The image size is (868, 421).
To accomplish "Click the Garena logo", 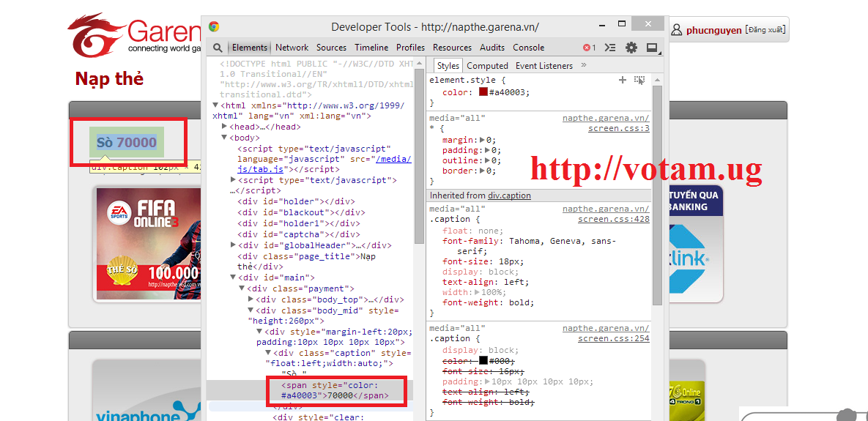I will pos(135,34).
